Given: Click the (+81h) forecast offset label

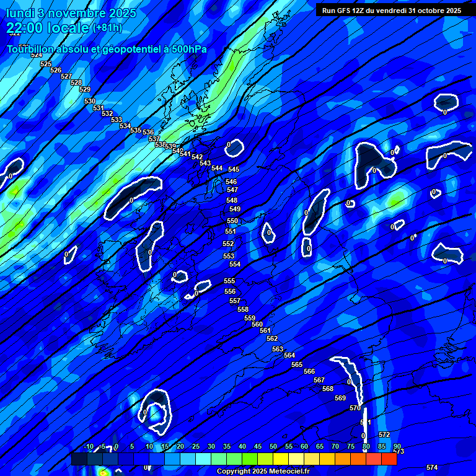Looking at the screenshot, I should click(x=107, y=28).
